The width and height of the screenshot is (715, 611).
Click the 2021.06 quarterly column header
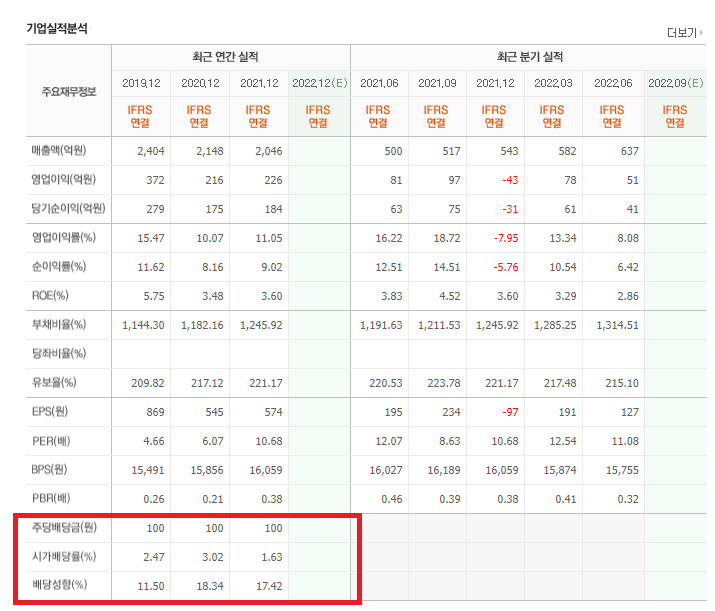(379, 83)
